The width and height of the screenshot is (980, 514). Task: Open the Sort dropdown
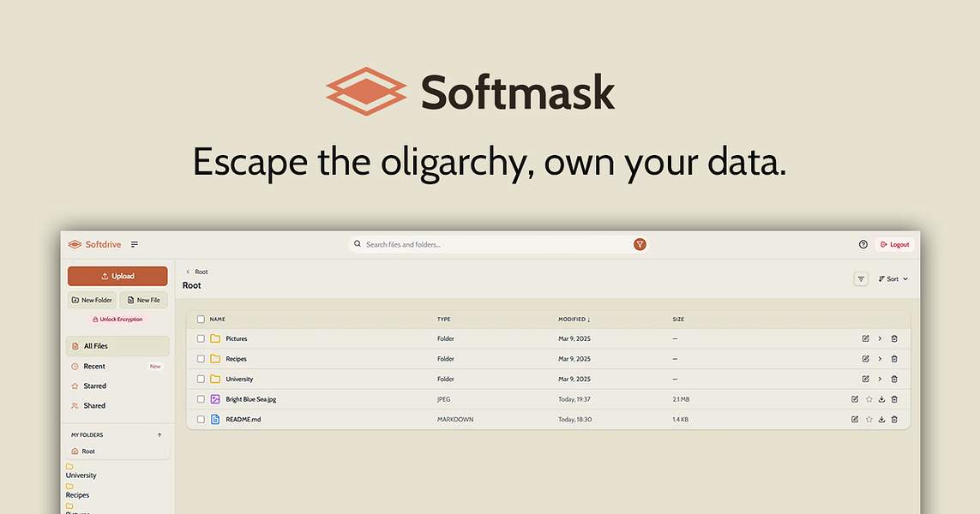[x=892, y=278]
